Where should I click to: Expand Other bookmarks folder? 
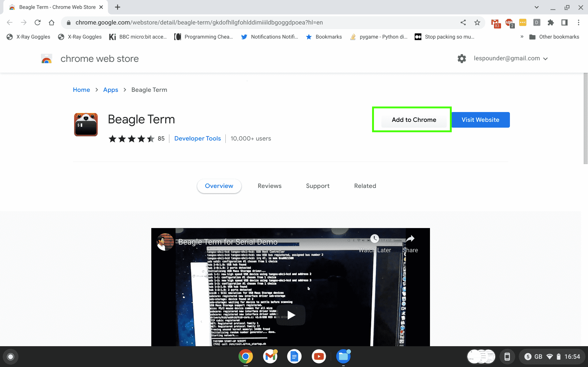(x=555, y=37)
